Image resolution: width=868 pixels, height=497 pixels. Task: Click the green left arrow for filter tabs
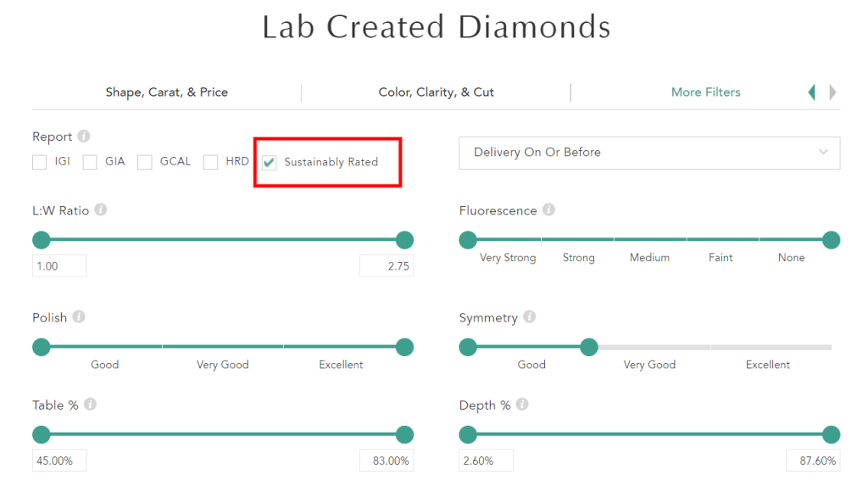811,92
